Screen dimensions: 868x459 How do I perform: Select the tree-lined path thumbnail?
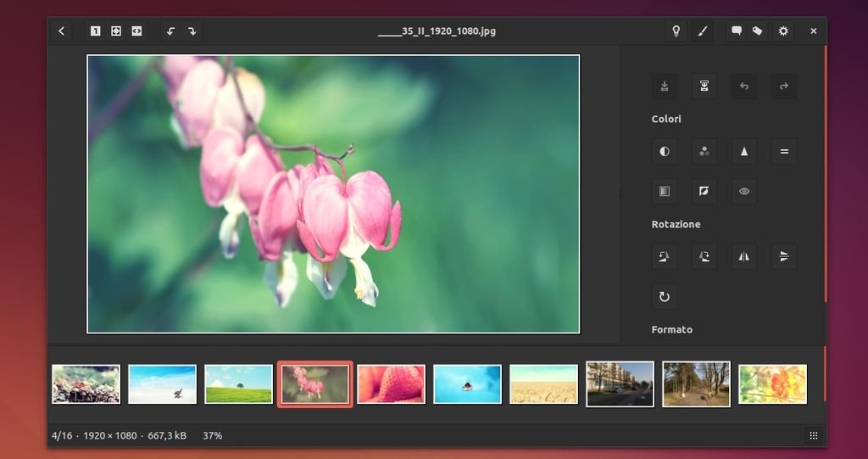(697, 384)
